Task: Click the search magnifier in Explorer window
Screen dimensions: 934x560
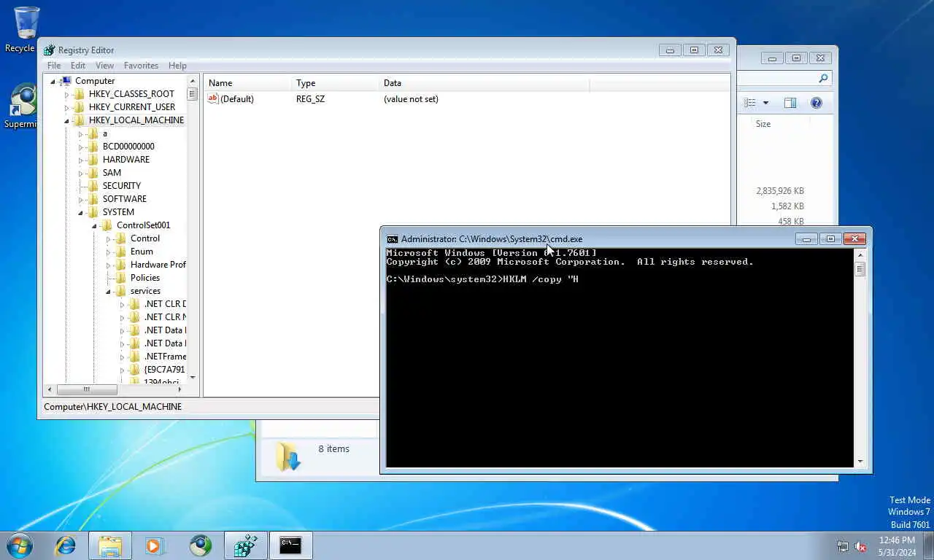Action: pos(823,78)
